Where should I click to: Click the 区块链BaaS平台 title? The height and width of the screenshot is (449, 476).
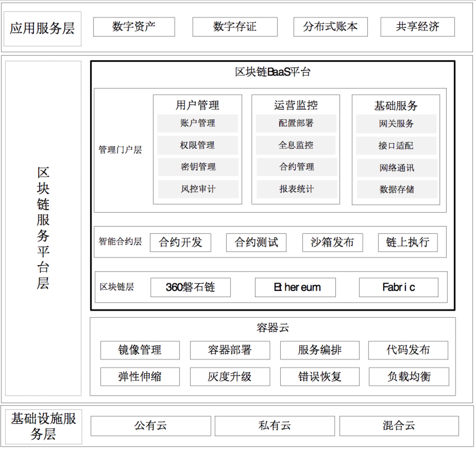tap(273, 72)
